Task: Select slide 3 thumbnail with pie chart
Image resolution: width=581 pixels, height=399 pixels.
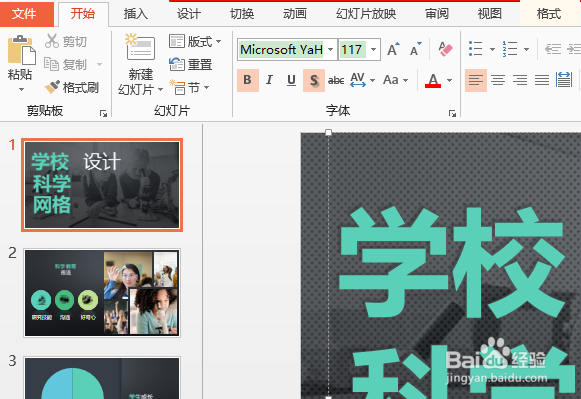Action: [x=102, y=378]
